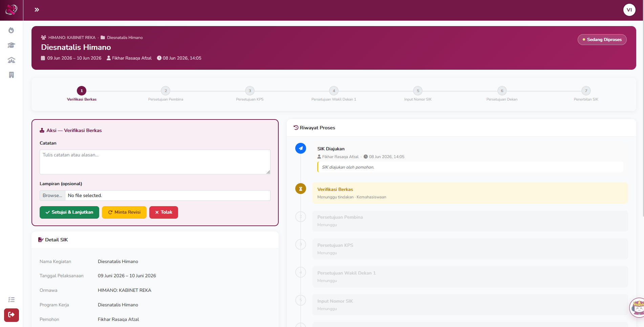Click the app logo in top corner
The width and height of the screenshot is (644, 327).
coord(12,10)
